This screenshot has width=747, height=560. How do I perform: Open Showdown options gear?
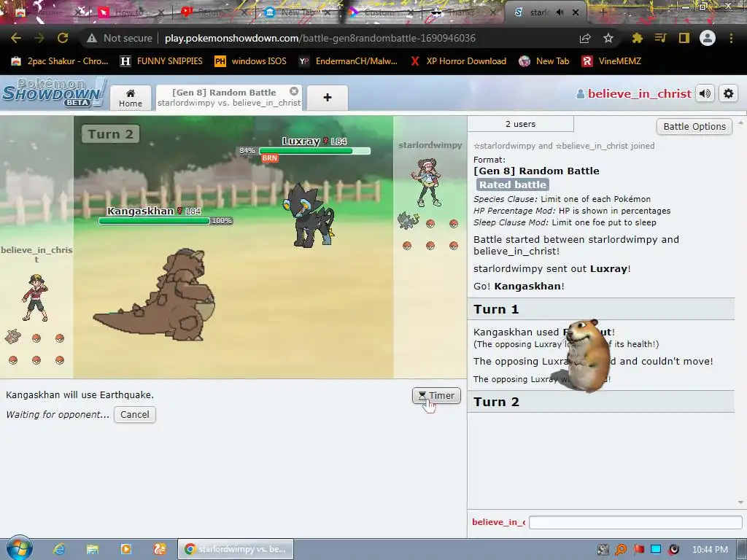[729, 93]
